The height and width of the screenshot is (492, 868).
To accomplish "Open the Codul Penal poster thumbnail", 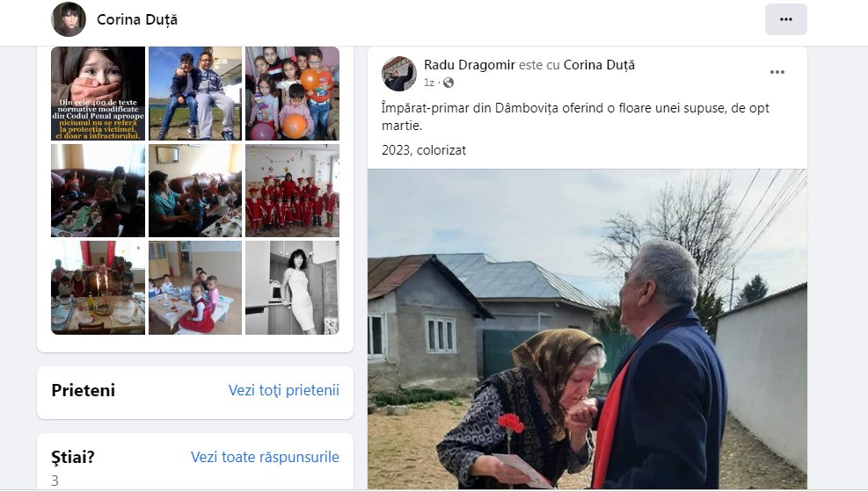I will click(x=98, y=93).
